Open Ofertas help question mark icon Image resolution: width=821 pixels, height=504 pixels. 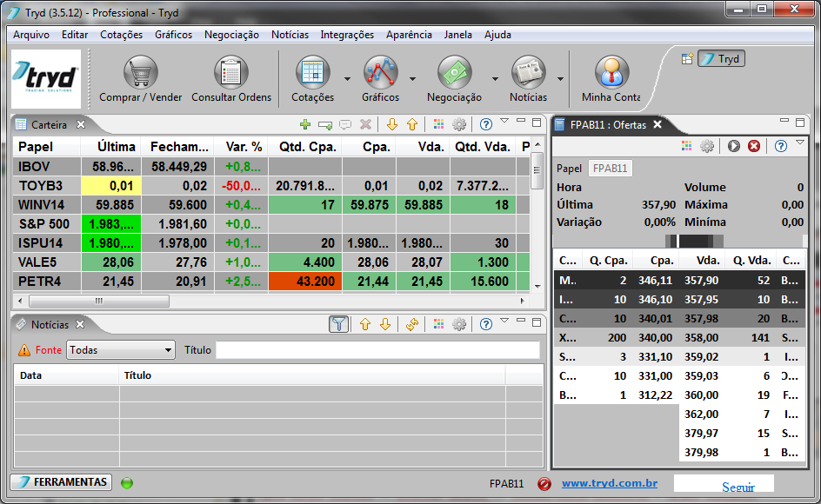781,146
